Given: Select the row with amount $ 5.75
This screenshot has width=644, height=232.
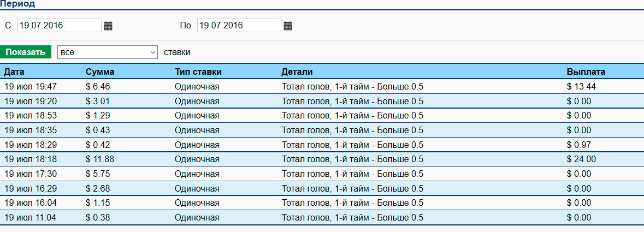Looking at the screenshot, I should pos(98,174).
